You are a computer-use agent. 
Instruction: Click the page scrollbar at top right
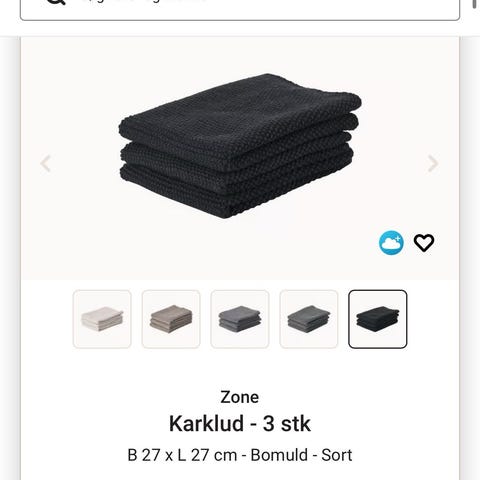coord(475,4)
